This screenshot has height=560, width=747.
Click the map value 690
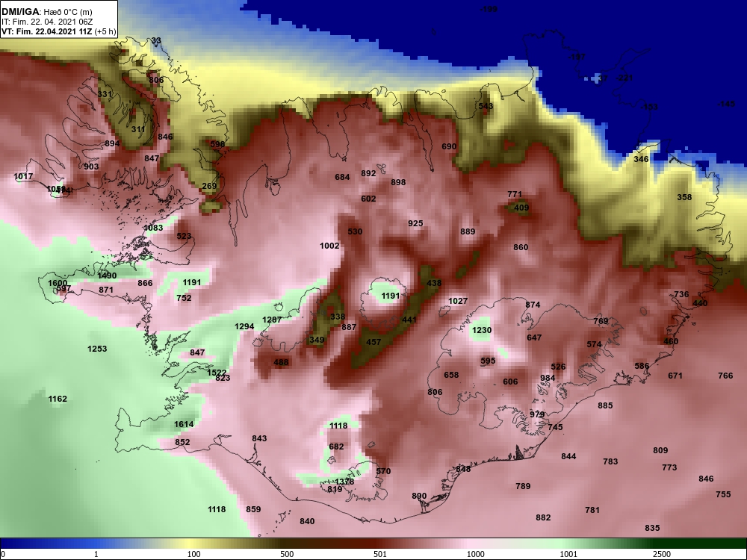(x=449, y=146)
